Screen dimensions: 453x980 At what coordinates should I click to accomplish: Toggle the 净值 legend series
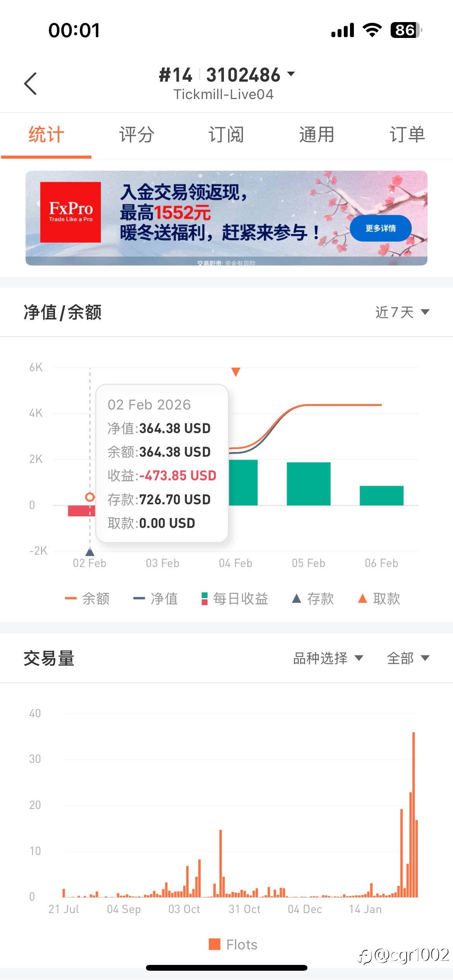coord(156,599)
